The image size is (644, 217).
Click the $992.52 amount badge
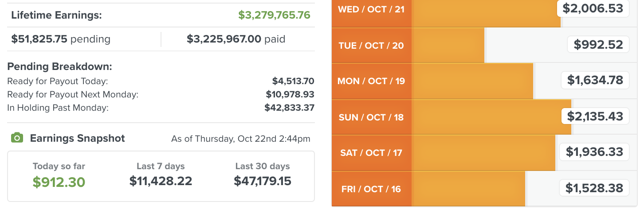tap(598, 44)
